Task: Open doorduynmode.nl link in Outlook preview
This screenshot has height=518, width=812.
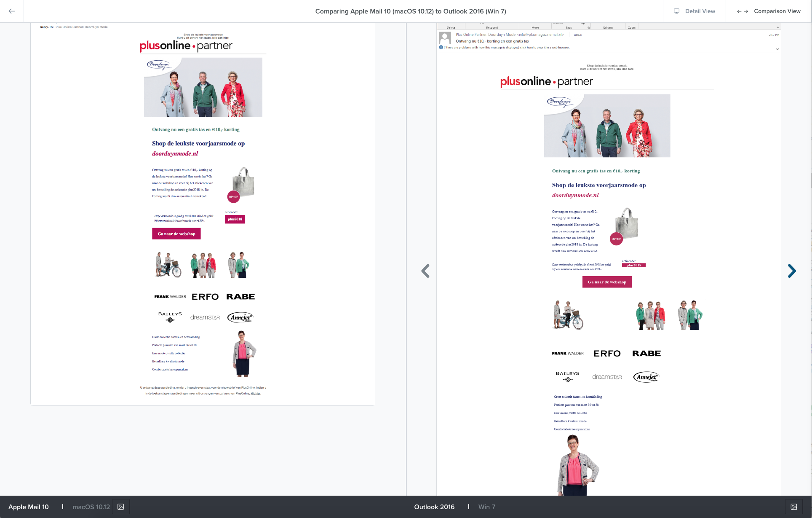Action: pos(575,195)
